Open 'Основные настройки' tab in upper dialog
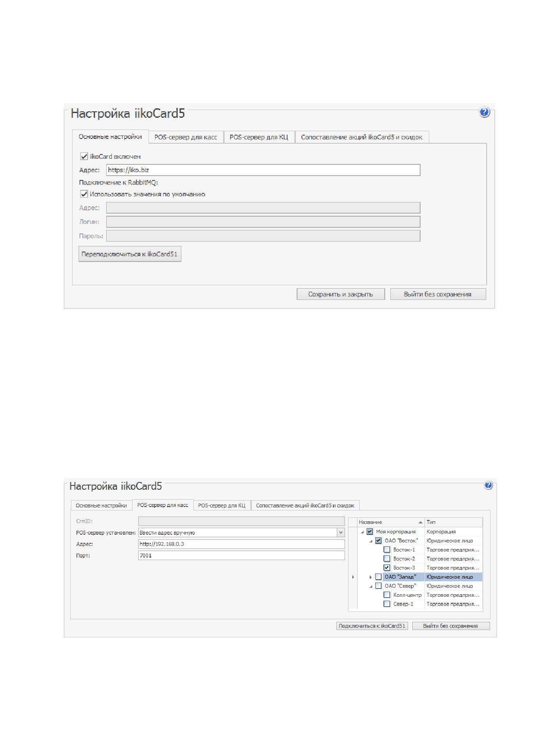Screen dimensions: 535x756 (x=110, y=137)
